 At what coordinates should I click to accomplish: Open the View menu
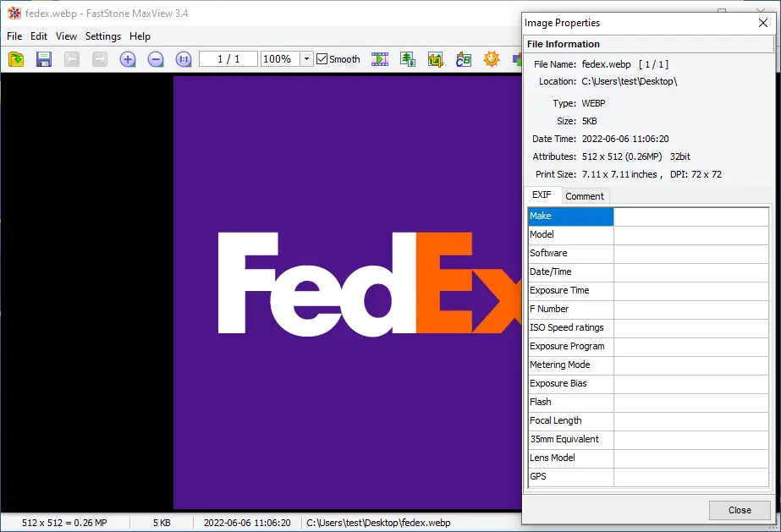tap(66, 36)
